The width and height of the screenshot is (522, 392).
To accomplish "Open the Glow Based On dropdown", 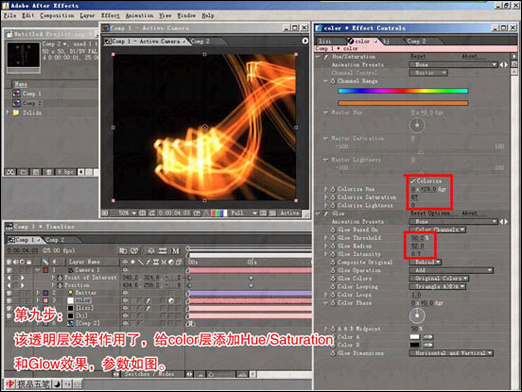I will coord(437,230).
